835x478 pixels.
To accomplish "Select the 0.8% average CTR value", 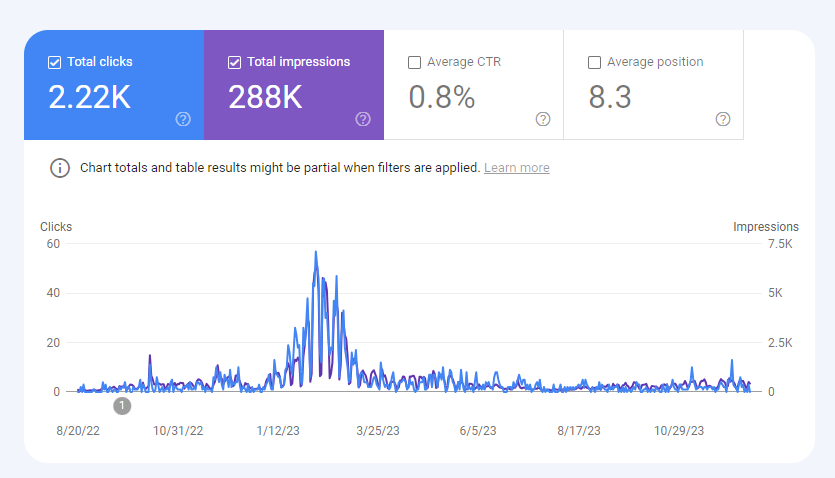I will tap(441, 97).
